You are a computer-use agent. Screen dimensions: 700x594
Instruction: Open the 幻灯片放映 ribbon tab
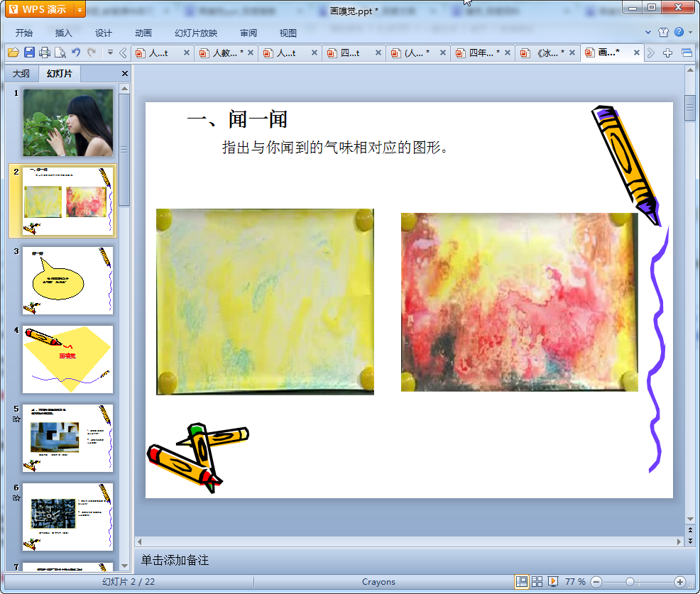pyautogui.click(x=196, y=33)
